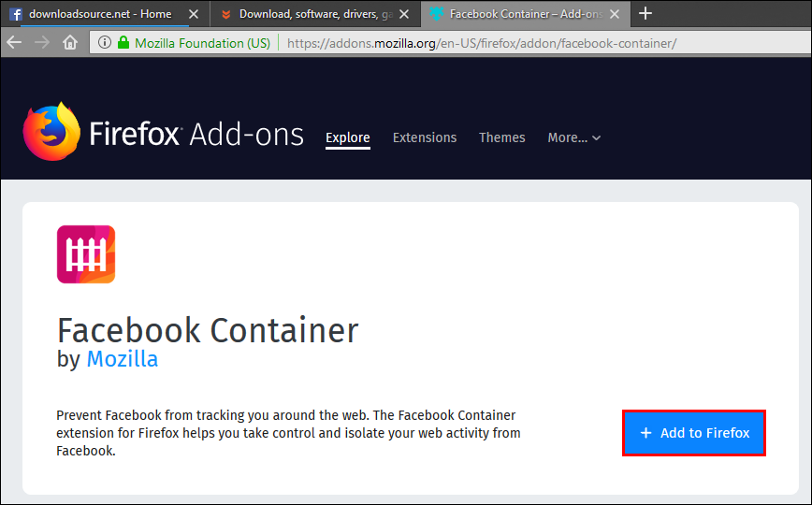Open the Mozilla author link
The height and width of the screenshot is (505, 812).
pyautogui.click(x=123, y=359)
